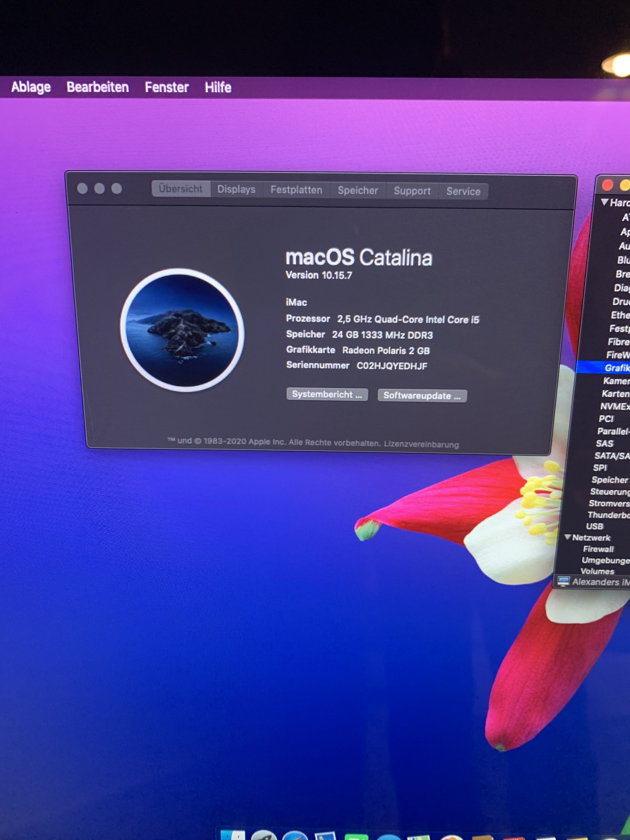The height and width of the screenshot is (840, 630).
Task: Click the 'Version 10.15.7' text
Action: point(319,275)
